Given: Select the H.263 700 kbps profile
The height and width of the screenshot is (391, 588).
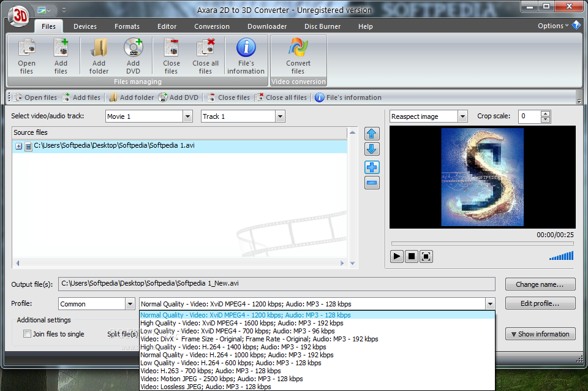Looking at the screenshot, I should tap(317, 371).
